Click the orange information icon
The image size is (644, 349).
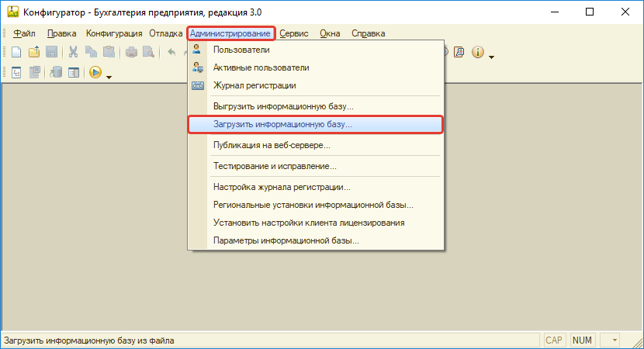(x=478, y=52)
